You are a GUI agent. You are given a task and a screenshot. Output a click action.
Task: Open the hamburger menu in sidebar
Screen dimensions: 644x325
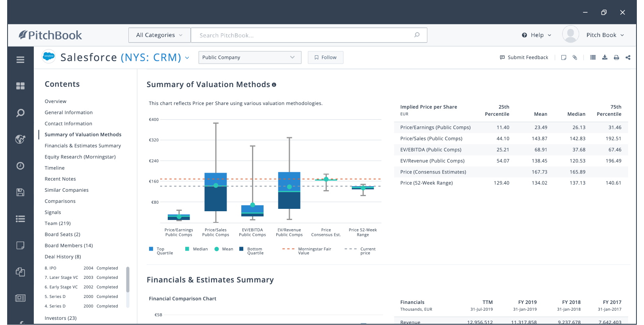[20, 60]
